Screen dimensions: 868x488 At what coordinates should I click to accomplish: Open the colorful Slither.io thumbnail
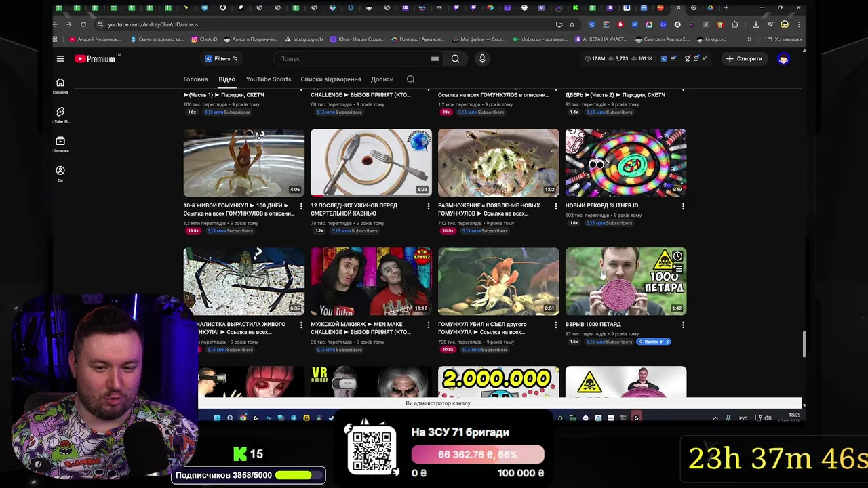(626, 163)
